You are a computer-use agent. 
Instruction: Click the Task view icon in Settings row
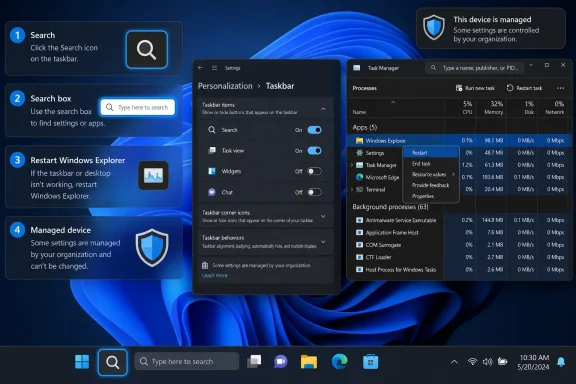point(212,150)
